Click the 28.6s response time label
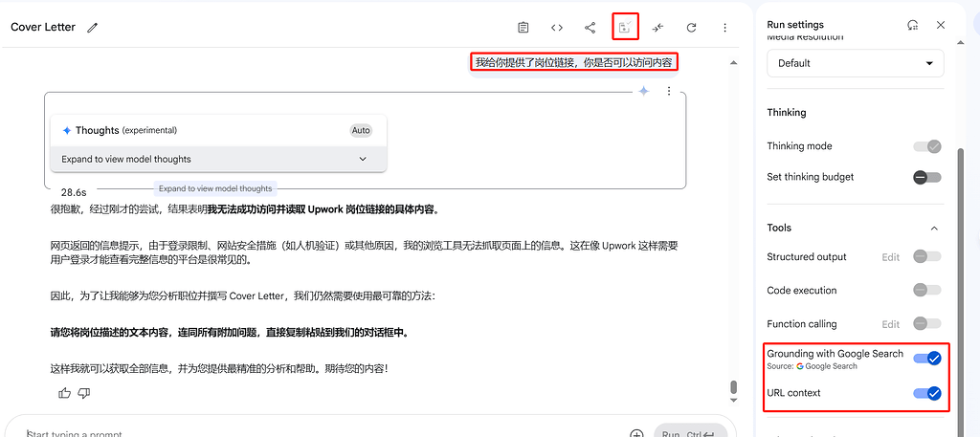980x437 pixels. 74,192
